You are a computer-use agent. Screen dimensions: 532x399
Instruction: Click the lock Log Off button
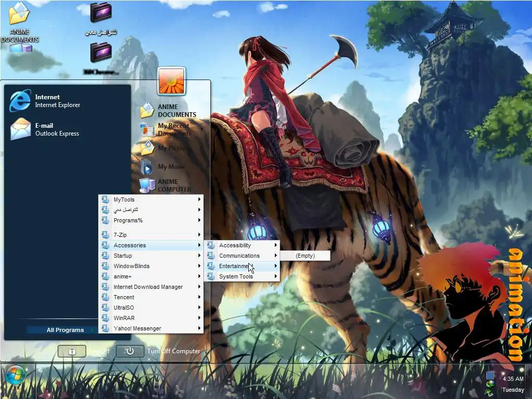72,351
